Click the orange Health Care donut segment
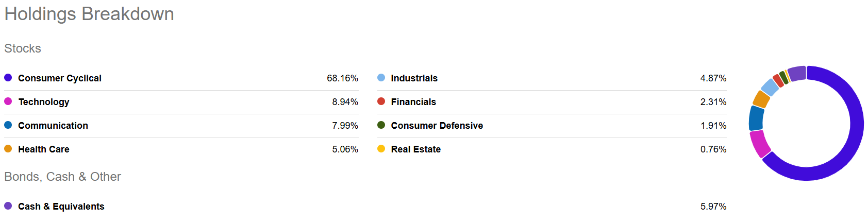This screenshot has width=868, height=223. 761,98
